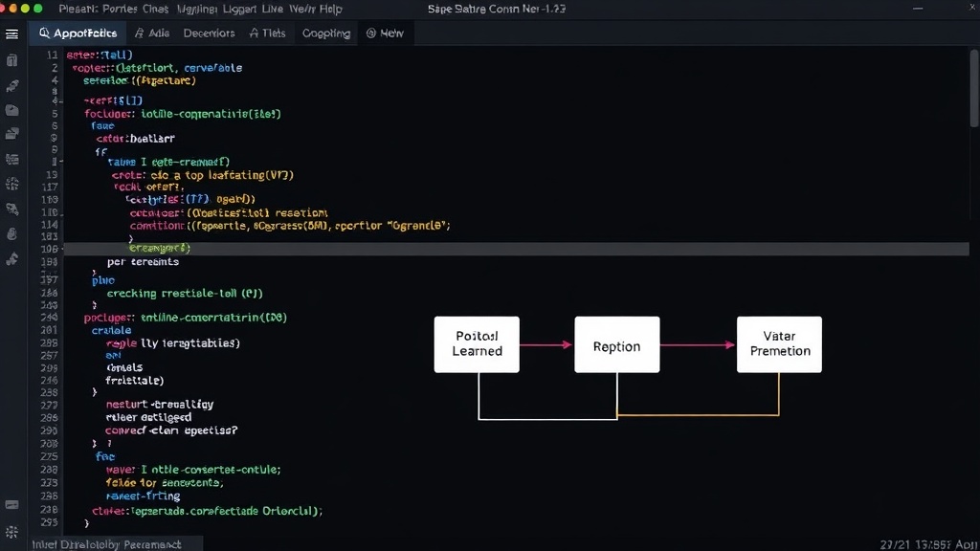Collapse the fold marker at line 198

click(x=62, y=249)
